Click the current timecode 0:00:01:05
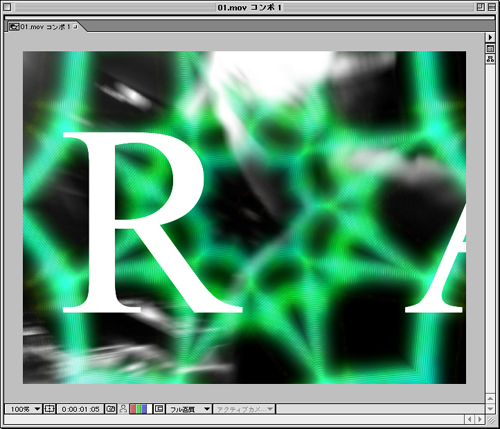The height and width of the screenshot is (429, 500). 80,409
